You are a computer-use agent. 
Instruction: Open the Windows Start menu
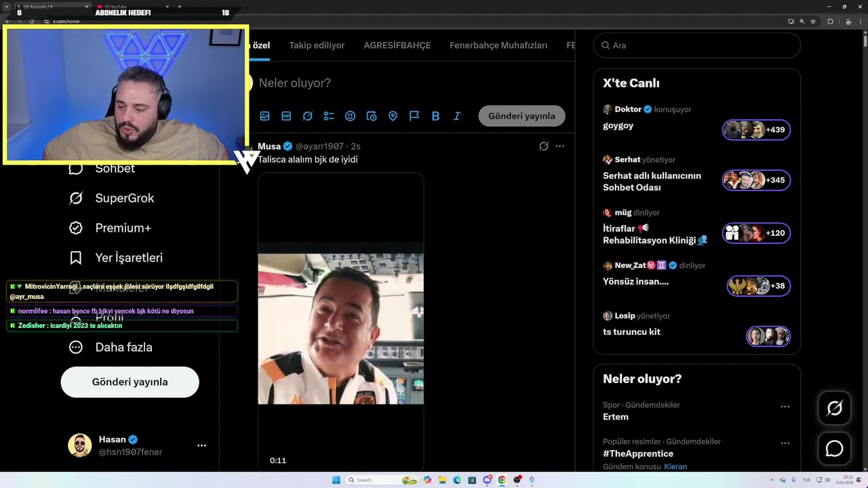coord(336,480)
